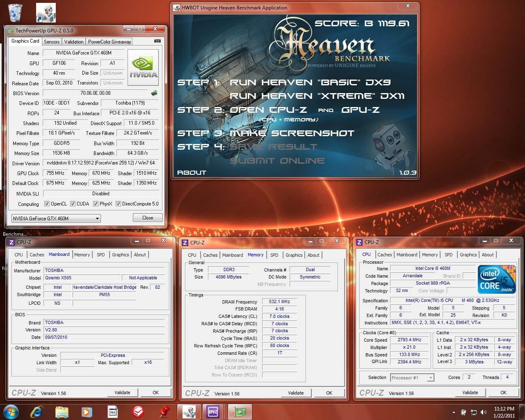Click the GPU-Z title bar icon
The width and height of the screenshot is (525, 420).
10,30
